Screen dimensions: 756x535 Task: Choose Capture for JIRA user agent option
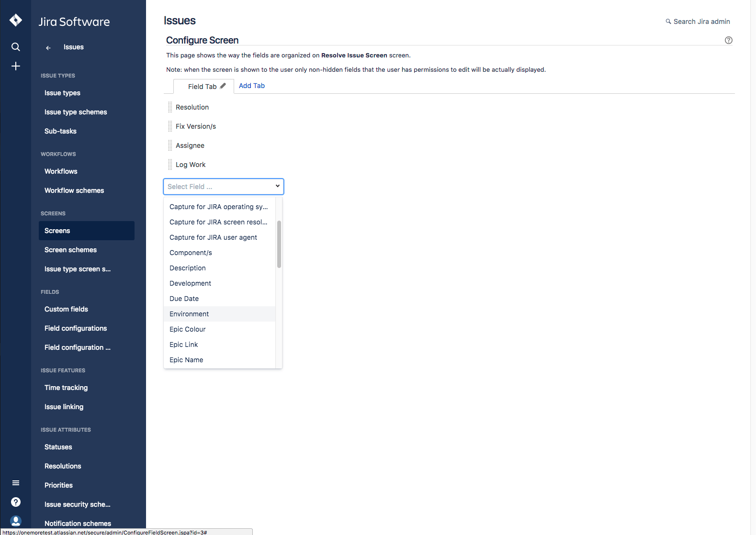(219, 237)
